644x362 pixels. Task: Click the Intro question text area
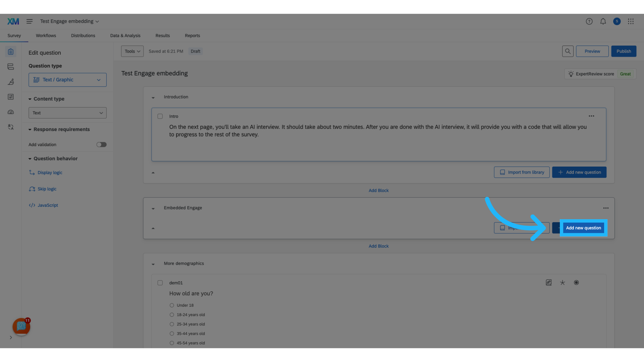click(x=378, y=131)
